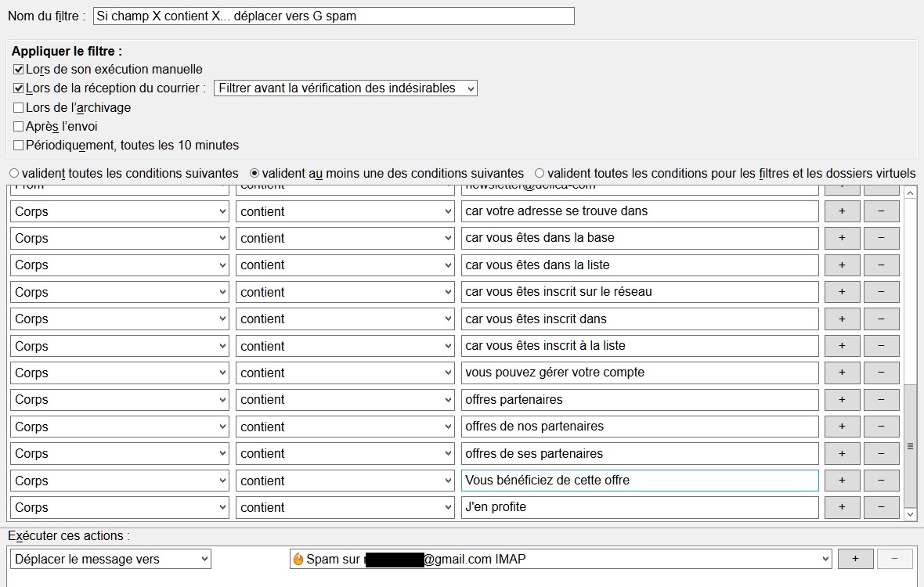Add a condition after the "J'en profite" row
The height and width of the screenshot is (587, 924).
coord(842,507)
